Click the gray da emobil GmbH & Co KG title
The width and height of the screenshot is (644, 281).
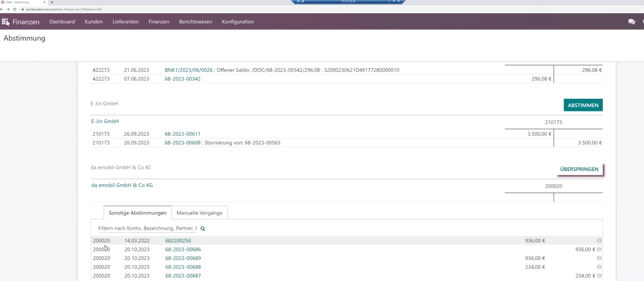(120, 167)
